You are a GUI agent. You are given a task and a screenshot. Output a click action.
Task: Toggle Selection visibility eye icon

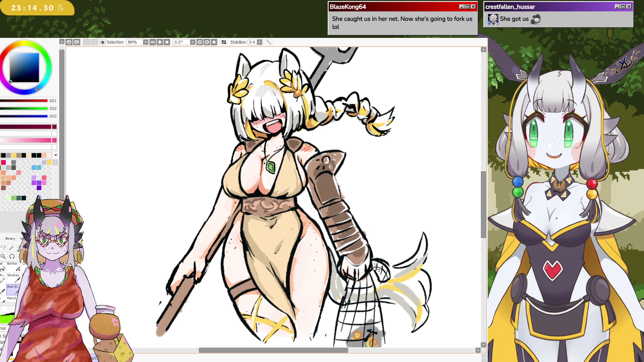coord(103,42)
